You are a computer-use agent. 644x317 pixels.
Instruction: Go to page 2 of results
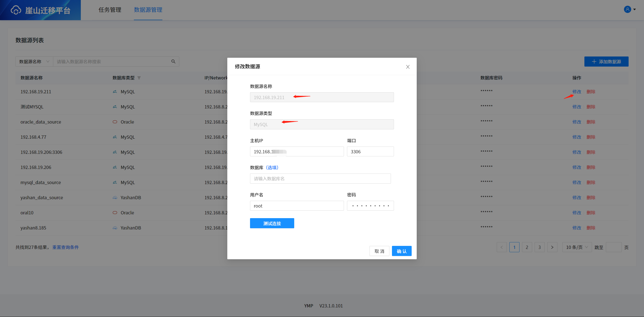click(527, 247)
